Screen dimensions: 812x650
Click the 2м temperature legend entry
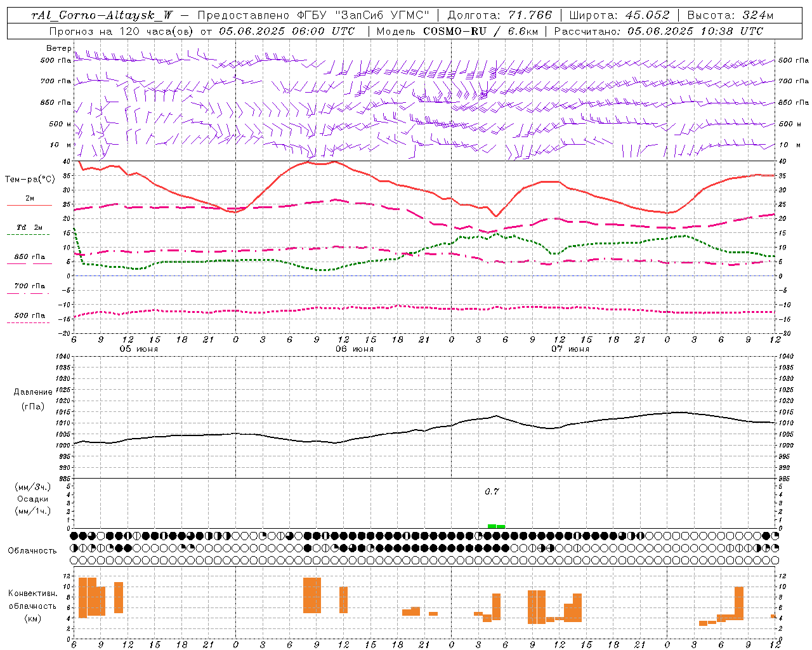(x=30, y=199)
